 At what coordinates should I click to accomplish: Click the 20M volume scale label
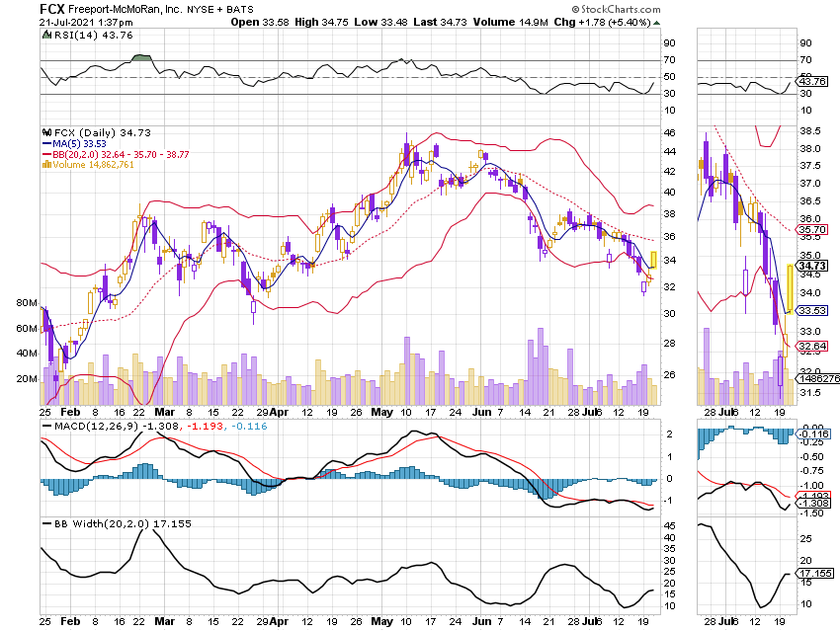pyautogui.click(x=28, y=379)
